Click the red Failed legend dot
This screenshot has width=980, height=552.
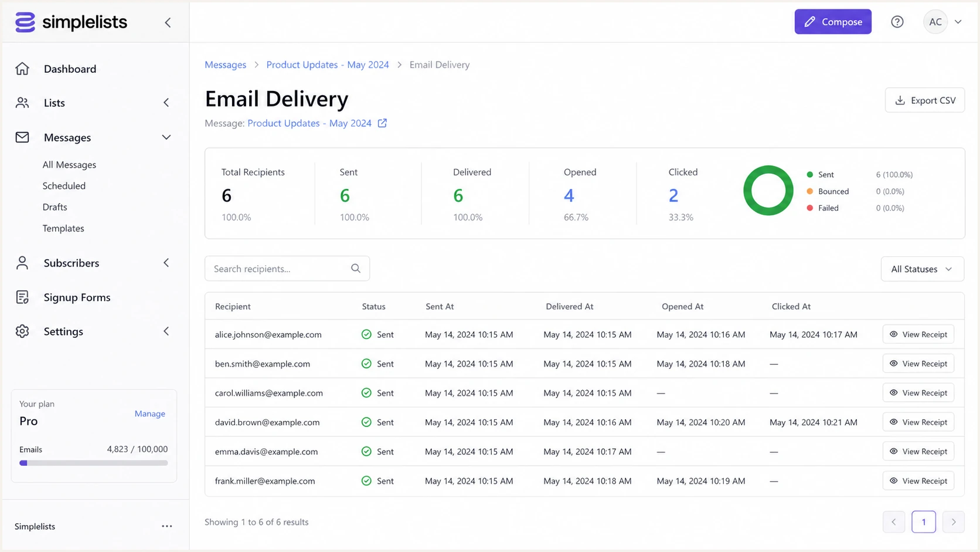pyautogui.click(x=809, y=208)
